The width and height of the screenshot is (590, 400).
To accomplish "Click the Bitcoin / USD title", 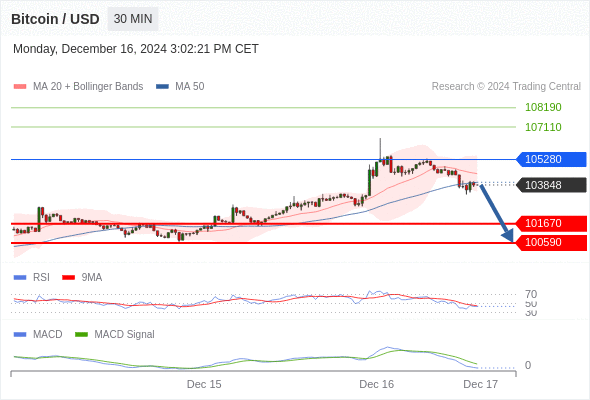I will [55, 19].
